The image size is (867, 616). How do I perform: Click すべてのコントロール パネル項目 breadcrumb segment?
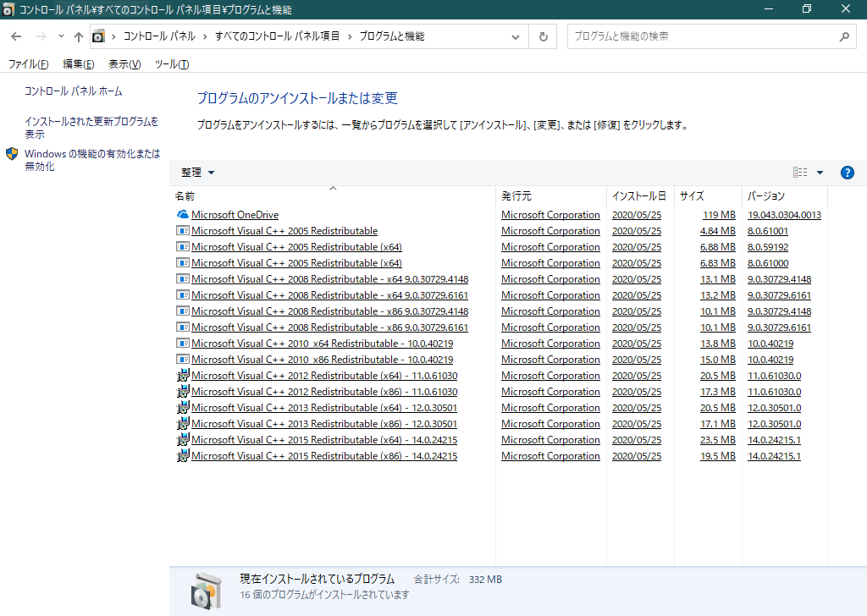(277, 36)
